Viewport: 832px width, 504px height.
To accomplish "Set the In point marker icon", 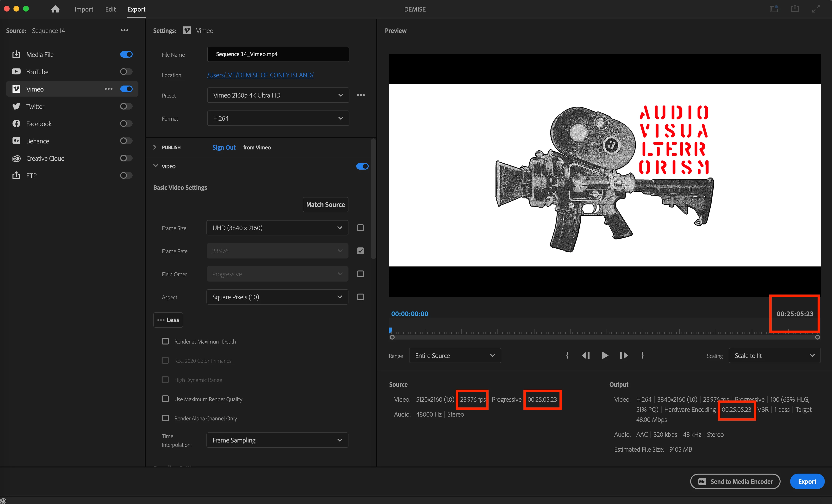I will click(567, 356).
